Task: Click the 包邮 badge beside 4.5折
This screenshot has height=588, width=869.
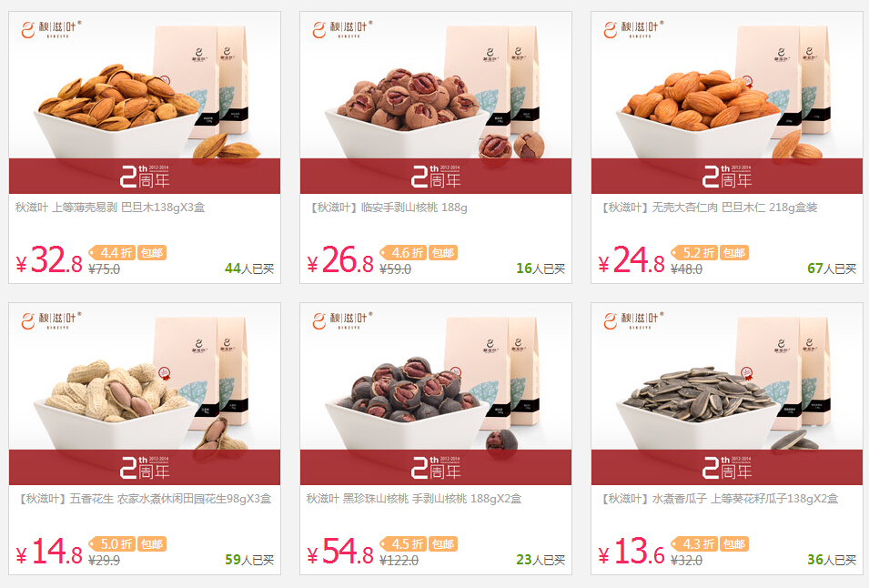Action: [443, 544]
